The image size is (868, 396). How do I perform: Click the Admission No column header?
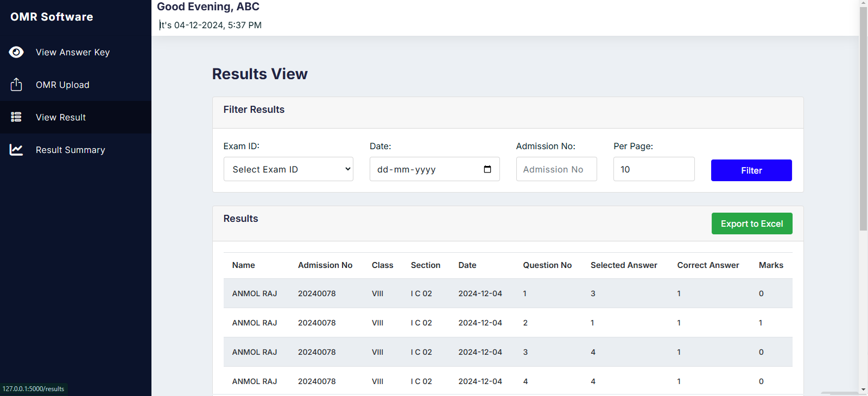[x=325, y=265]
